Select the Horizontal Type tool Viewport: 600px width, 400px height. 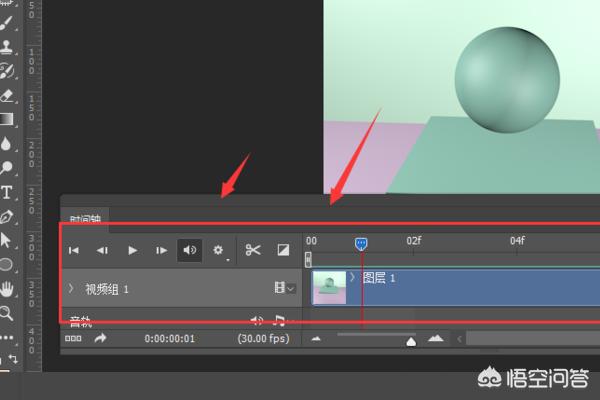point(7,193)
